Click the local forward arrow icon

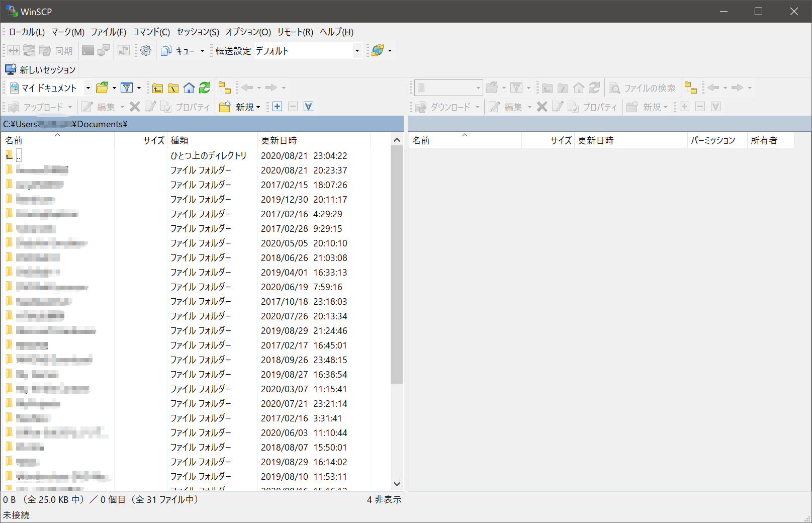[271, 88]
